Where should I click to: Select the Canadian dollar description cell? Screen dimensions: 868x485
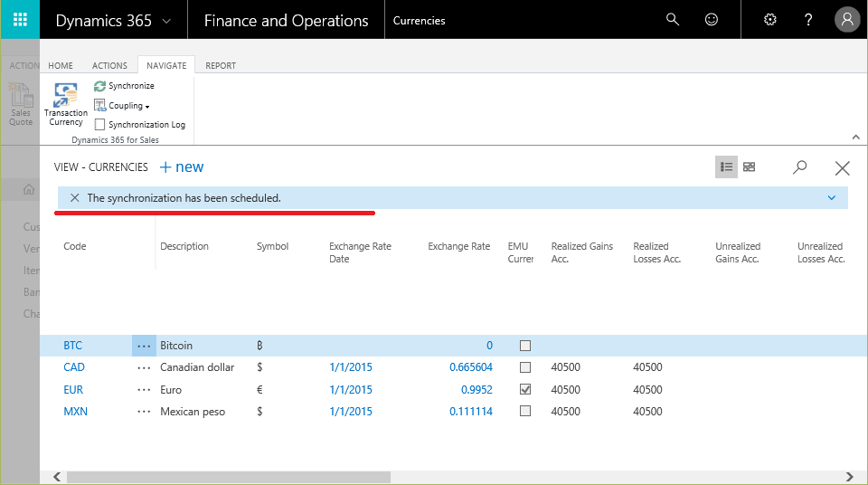(197, 367)
